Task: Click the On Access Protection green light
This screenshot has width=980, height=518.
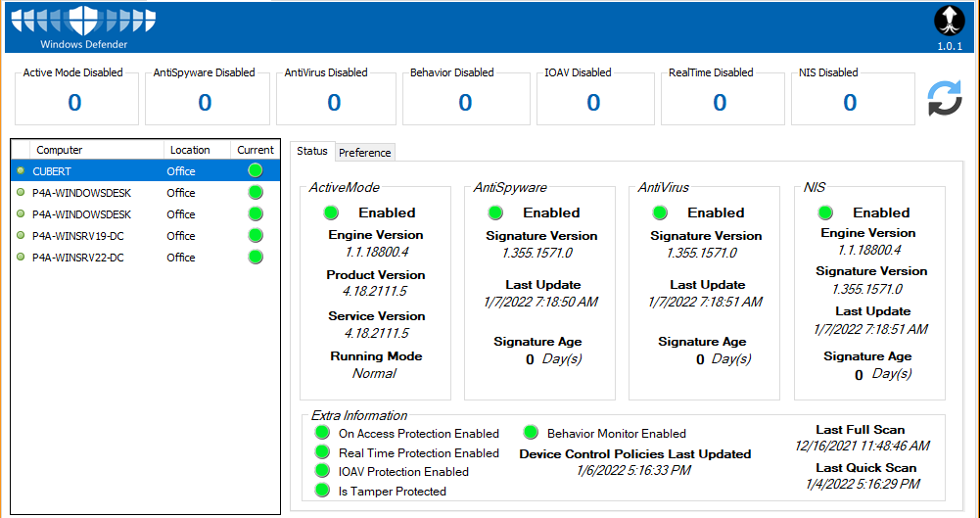Action: pos(322,433)
